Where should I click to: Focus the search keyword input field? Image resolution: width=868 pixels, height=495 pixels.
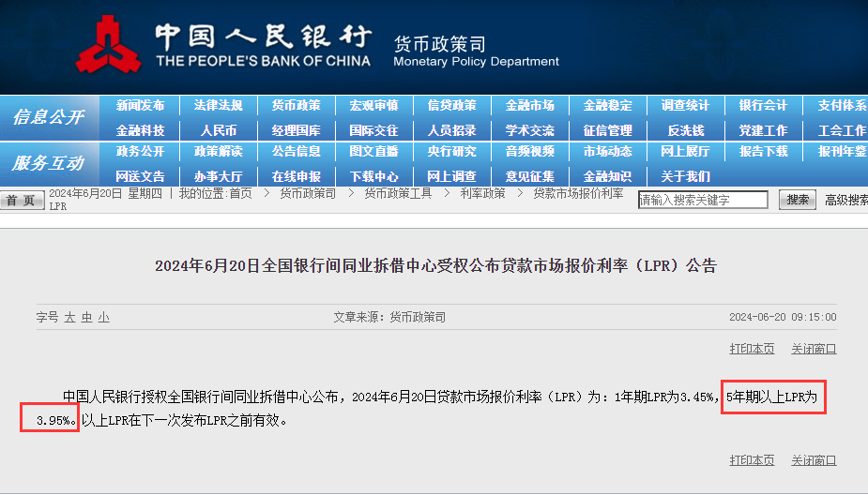(x=703, y=200)
